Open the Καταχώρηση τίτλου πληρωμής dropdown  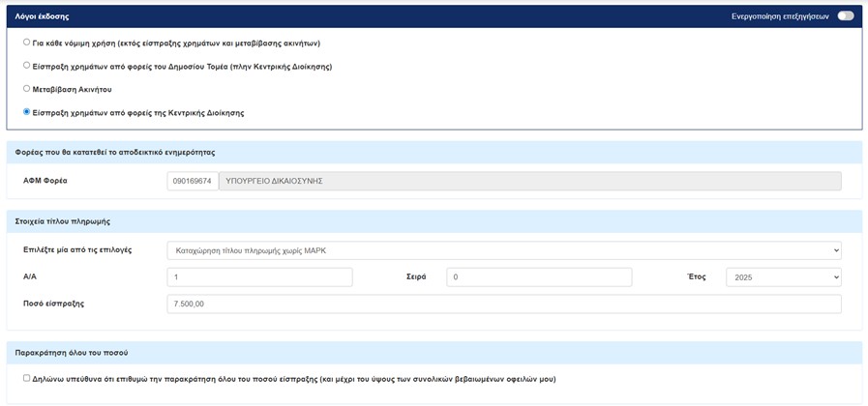pyautogui.click(x=503, y=250)
